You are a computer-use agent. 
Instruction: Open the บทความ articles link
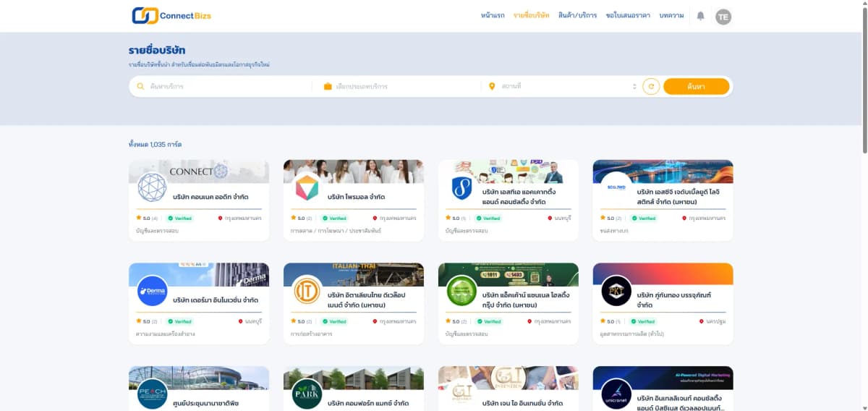pyautogui.click(x=671, y=15)
